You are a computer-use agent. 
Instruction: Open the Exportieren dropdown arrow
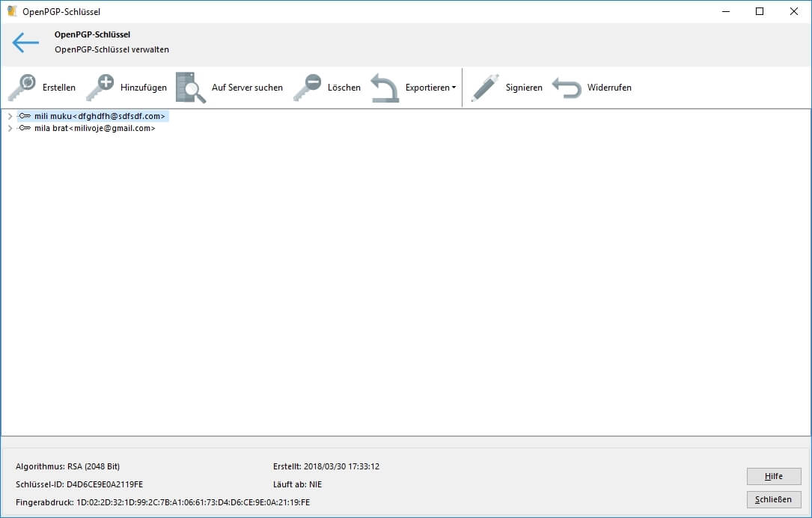[x=454, y=88]
